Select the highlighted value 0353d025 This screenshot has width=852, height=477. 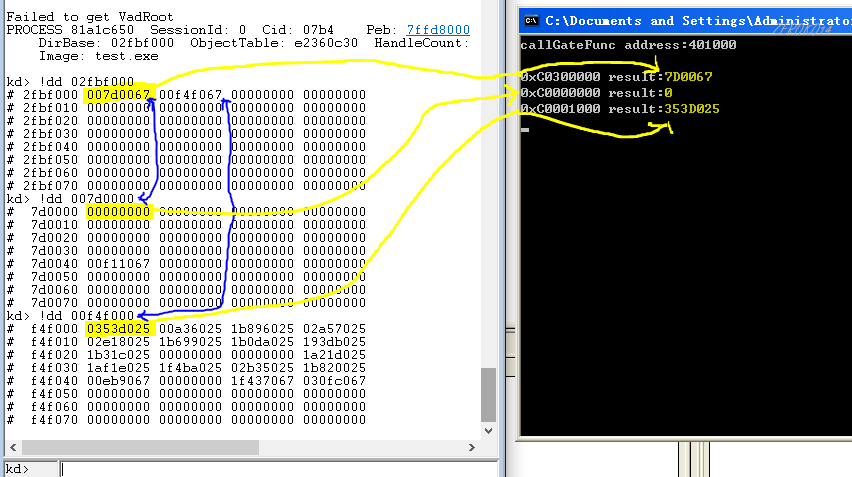pos(118,329)
